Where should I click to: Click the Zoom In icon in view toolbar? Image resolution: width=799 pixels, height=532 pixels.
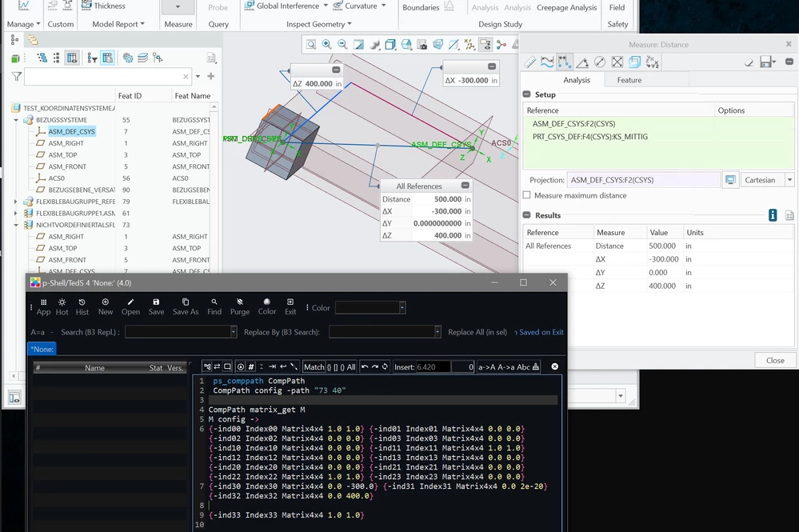point(326,45)
